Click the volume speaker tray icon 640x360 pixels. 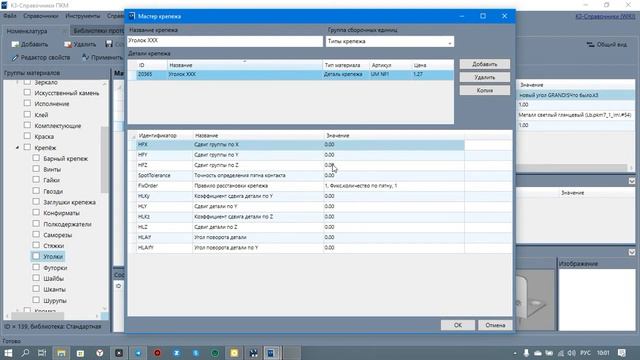coord(571,353)
